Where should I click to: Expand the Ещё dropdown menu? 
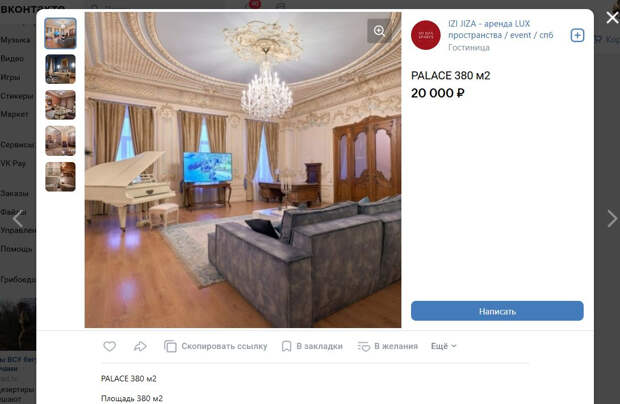[443, 346]
